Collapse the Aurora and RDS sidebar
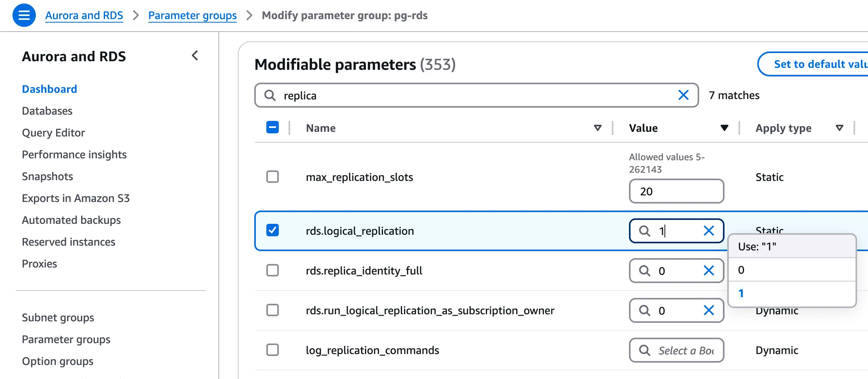This screenshot has height=379, width=868. point(195,56)
